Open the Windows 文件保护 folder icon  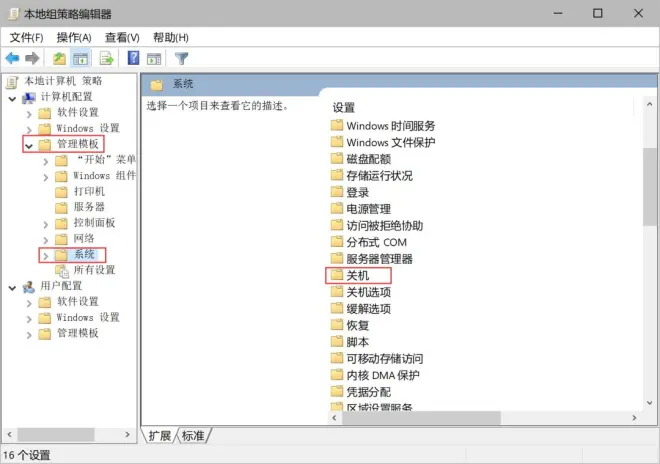pos(336,141)
